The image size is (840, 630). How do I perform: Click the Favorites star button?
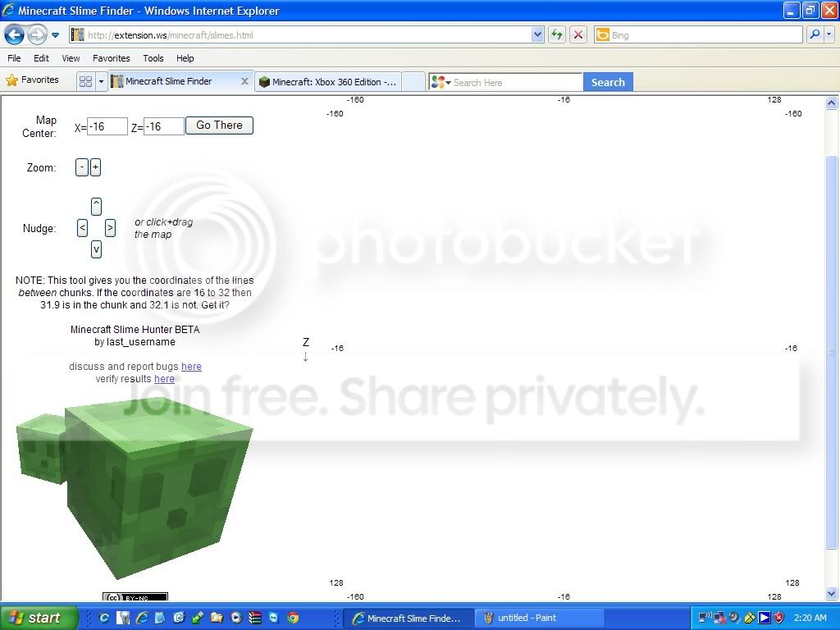(33, 80)
